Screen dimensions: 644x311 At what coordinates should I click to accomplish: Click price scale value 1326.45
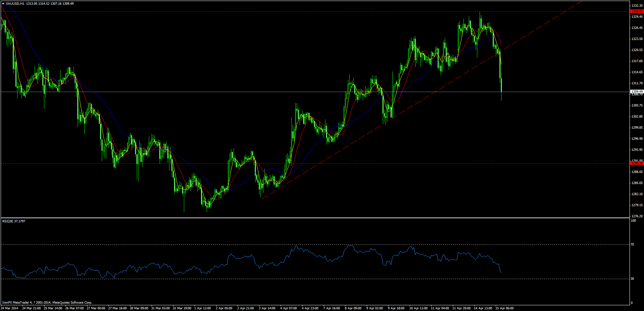(x=637, y=28)
